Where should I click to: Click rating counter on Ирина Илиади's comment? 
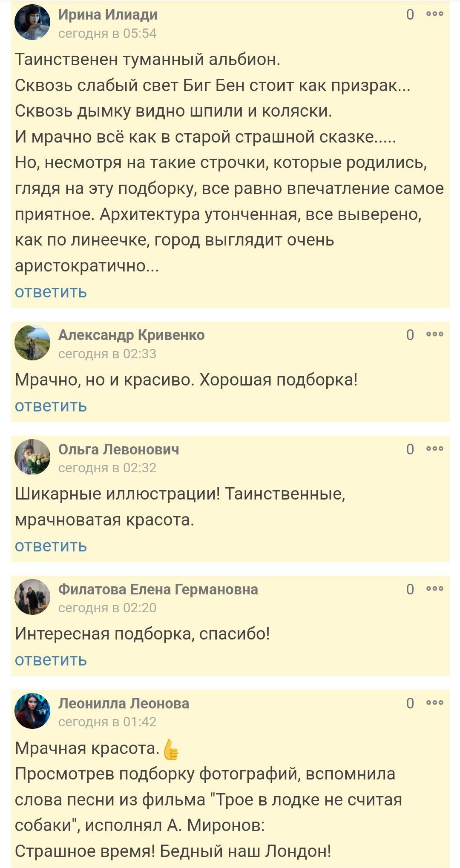point(410,14)
